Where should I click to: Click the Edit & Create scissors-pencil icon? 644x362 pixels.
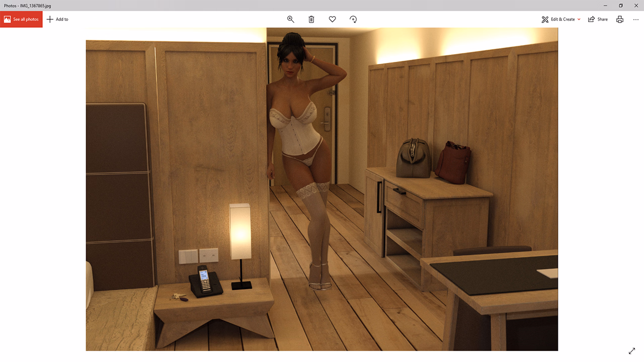[x=545, y=19]
